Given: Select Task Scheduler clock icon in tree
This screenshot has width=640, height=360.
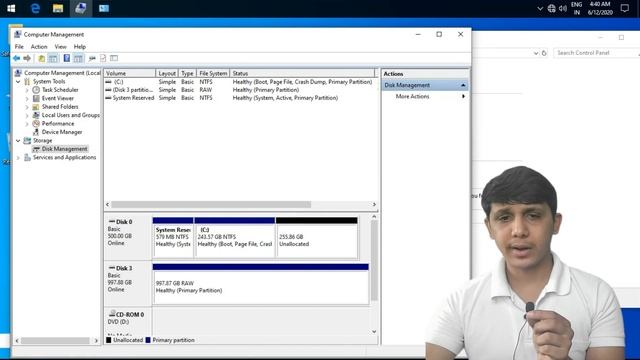Looking at the screenshot, I should [x=36, y=90].
